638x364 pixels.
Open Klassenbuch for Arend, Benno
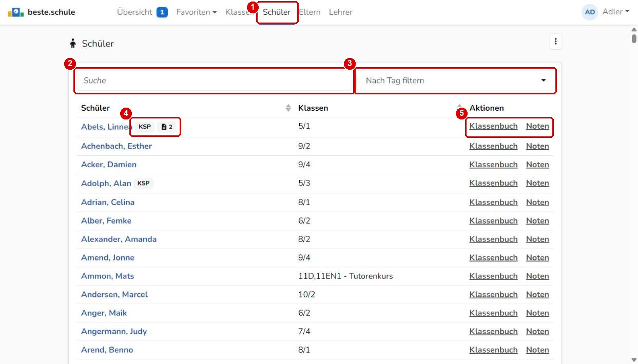tap(493, 350)
